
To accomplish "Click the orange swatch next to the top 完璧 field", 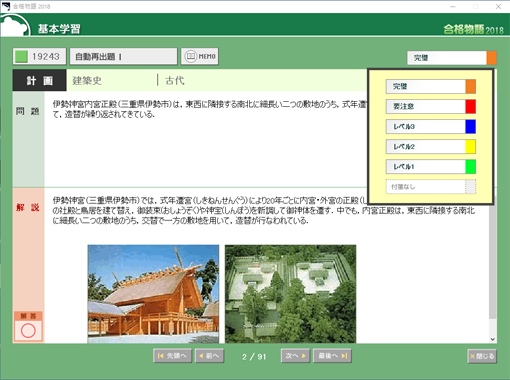I will [492, 58].
